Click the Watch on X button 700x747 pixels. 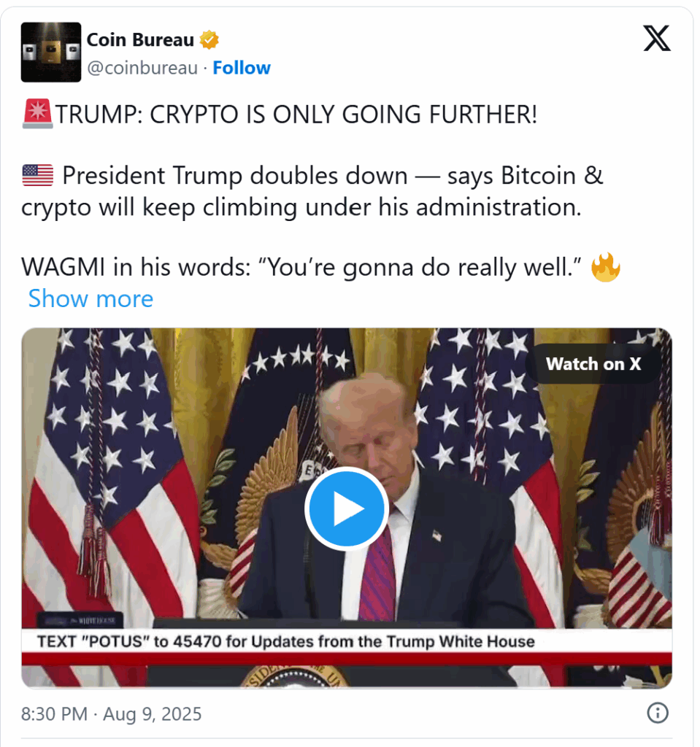[593, 364]
